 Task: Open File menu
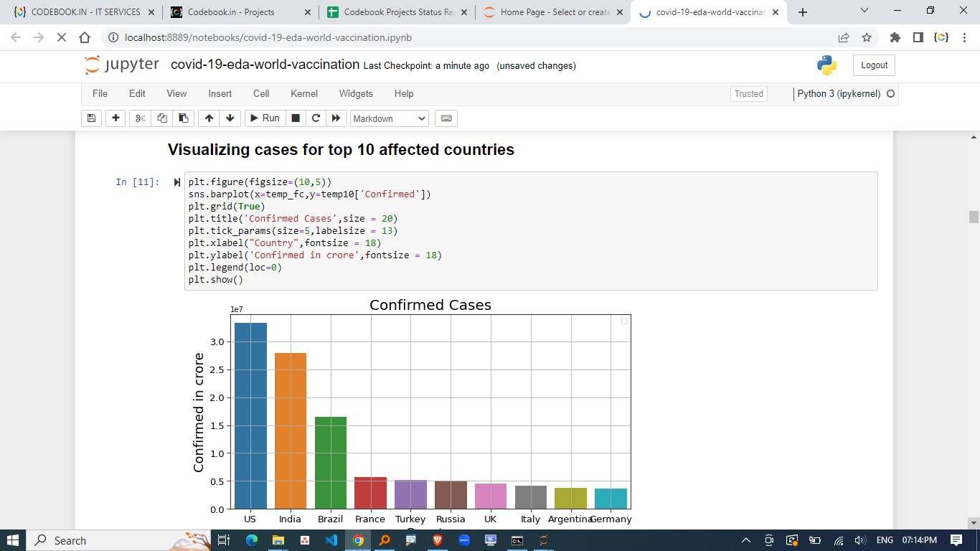(x=100, y=93)
